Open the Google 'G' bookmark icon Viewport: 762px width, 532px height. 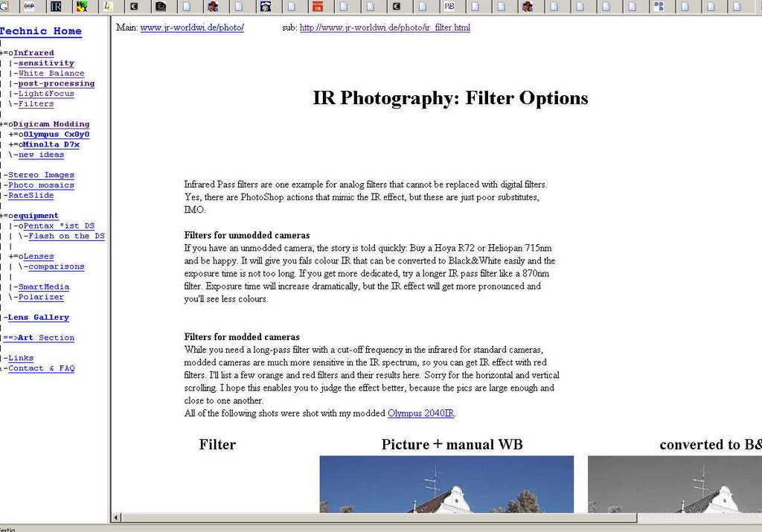(4, 6)
